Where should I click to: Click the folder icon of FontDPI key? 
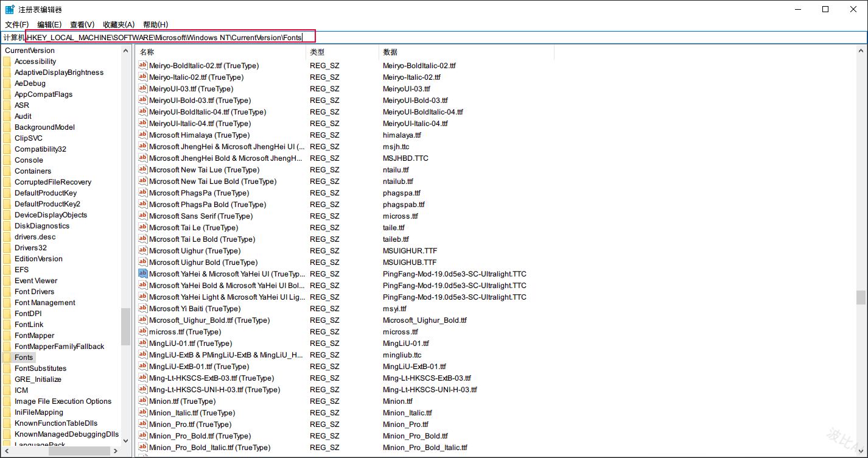(7, 314)
